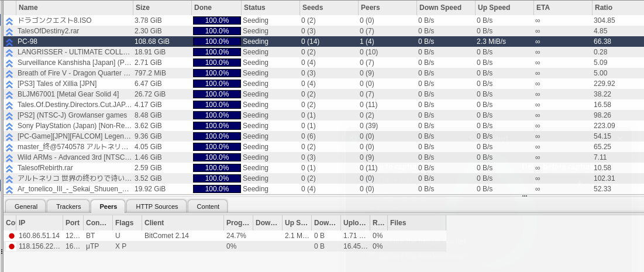Switch to the Trackers tab

pyautogui.click(x=68, y=206)
